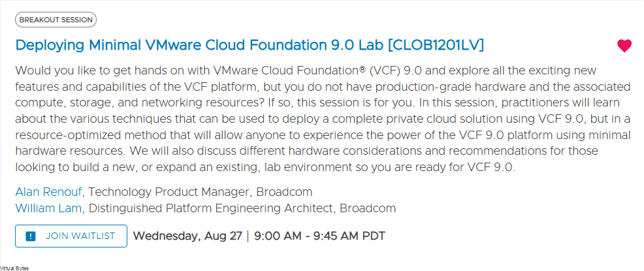Screen dimensions: 644x271
Task: Click the Distinguished Platform Engineering Architect text
Action: tap(212, 208)
